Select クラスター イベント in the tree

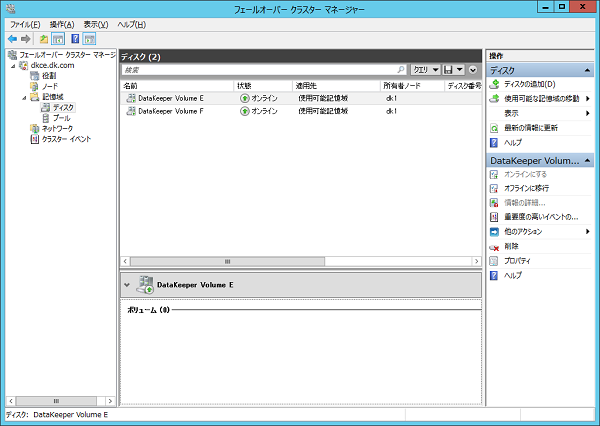[x=67, y=139]
